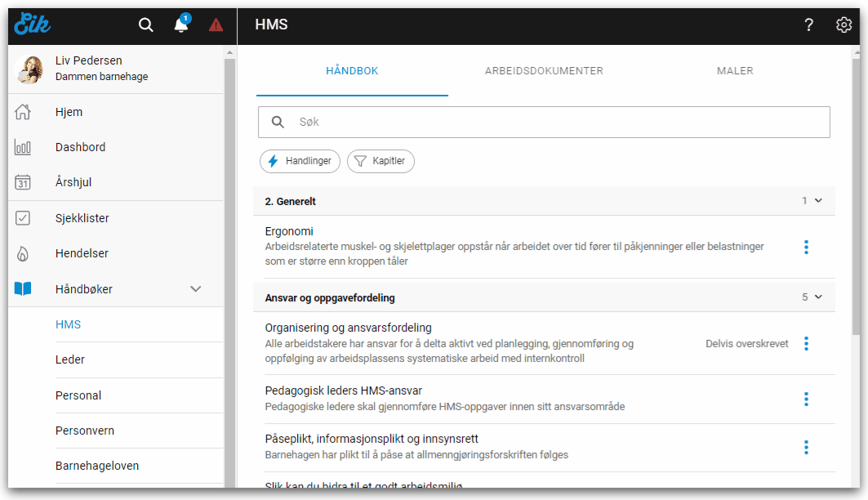
Task: Switch to the Maler tab
Action: (735, 71)
